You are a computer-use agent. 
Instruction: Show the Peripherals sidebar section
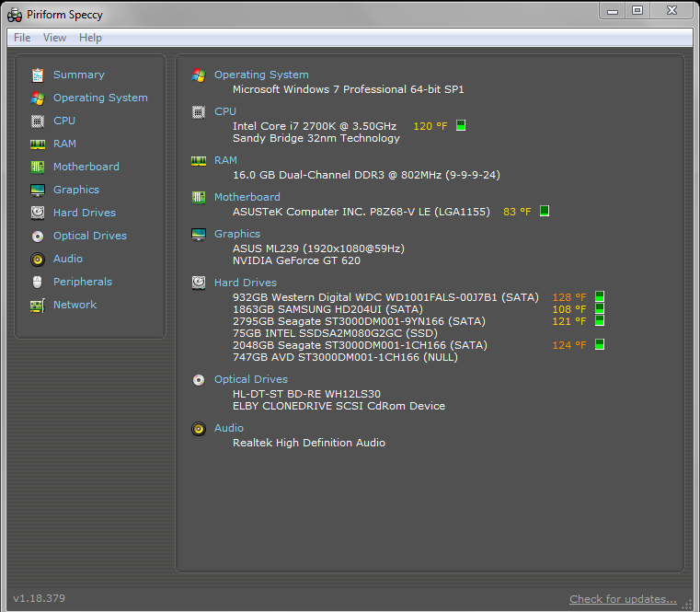tap(83, 282)
